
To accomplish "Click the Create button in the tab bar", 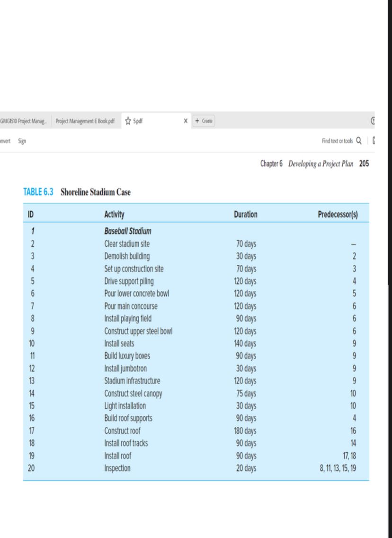I will pyautogui.click(x=204, y=121).
